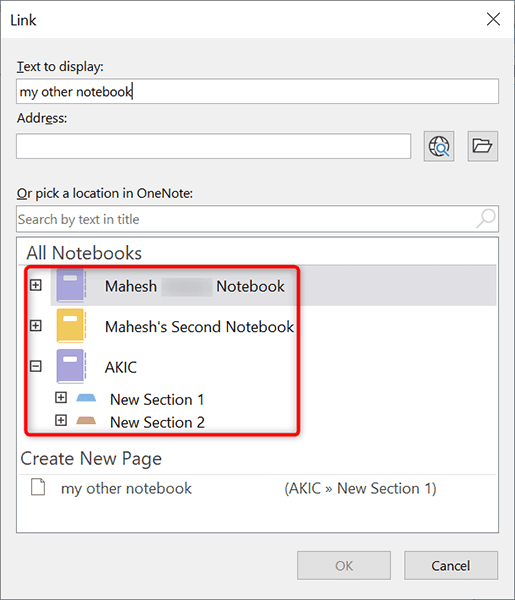Image resolution: width=515 pixels, height=600 pixels.
Task: Close the Link dialog
Action: (493, 19)
